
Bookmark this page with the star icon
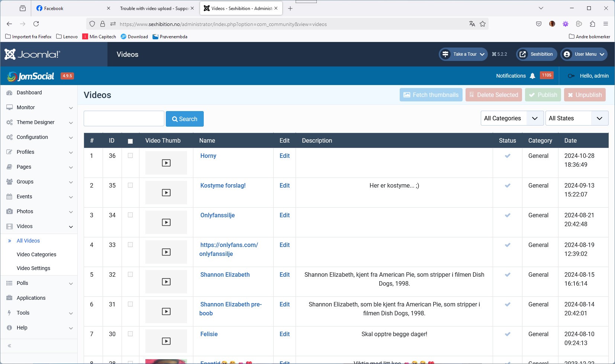tap(483, 24)
